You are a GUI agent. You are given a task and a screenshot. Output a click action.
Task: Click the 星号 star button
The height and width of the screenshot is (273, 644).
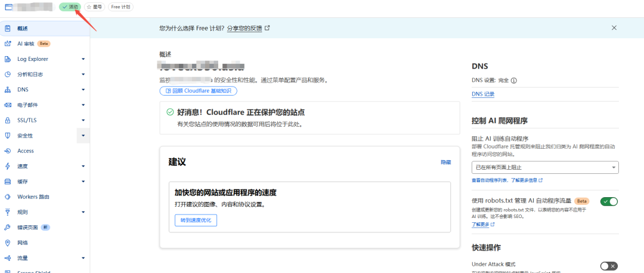[x=94, y=7]
